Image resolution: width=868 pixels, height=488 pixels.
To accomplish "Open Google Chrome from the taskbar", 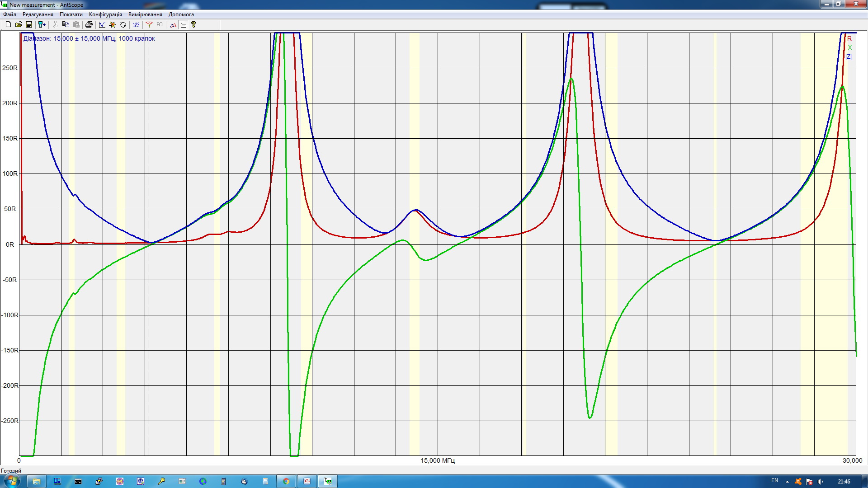I will (286, 481).
